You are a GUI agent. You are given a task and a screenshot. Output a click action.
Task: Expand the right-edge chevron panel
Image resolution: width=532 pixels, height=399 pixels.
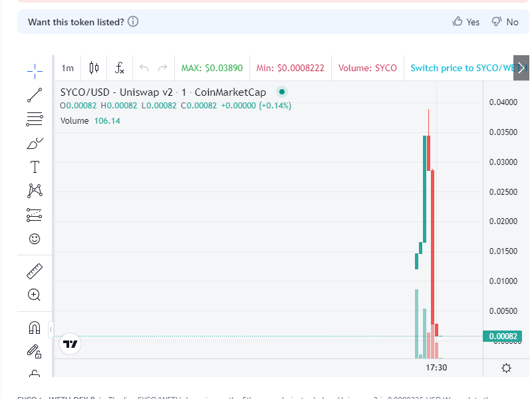(x=523, y=67)
